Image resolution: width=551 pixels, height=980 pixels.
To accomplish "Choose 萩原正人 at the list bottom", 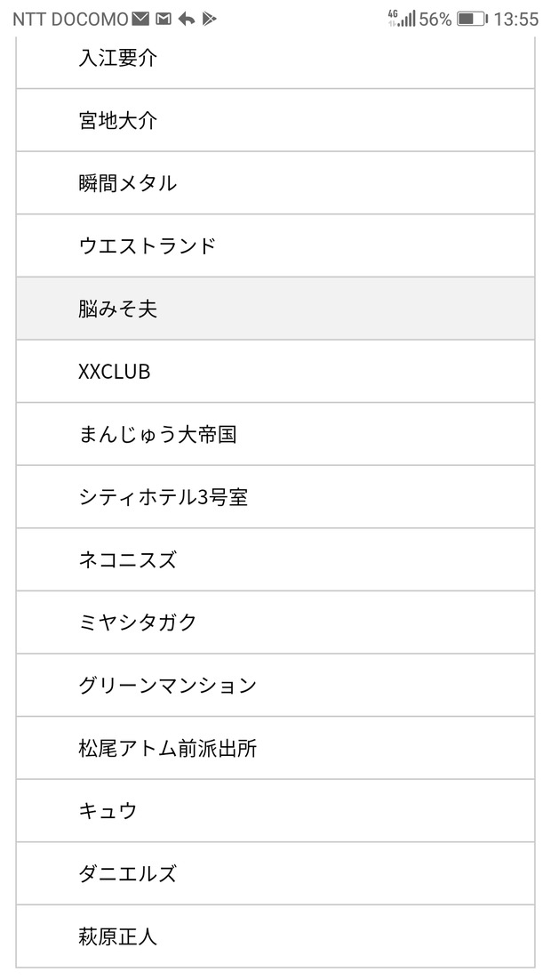I will 275,936.
